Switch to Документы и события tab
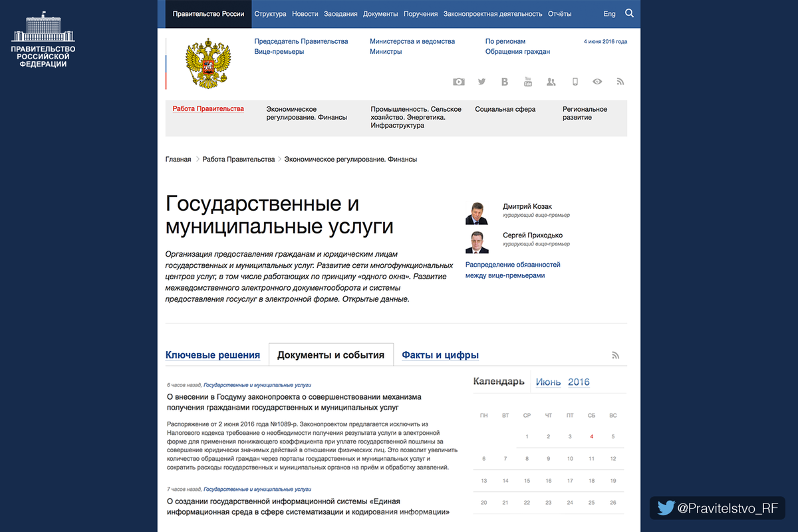The height and width of the screenshot is (532, 798). point(331,355)
